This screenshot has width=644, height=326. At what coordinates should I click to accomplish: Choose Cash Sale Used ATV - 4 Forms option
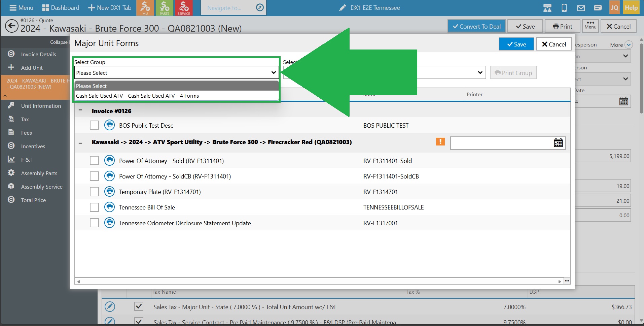click(x=177, y=96)
